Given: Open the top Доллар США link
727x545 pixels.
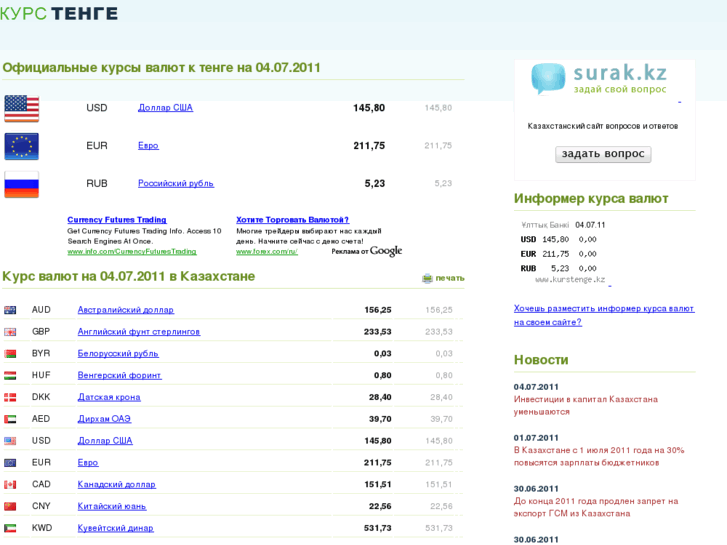Looking at the screenshot, I should [166, 108].
